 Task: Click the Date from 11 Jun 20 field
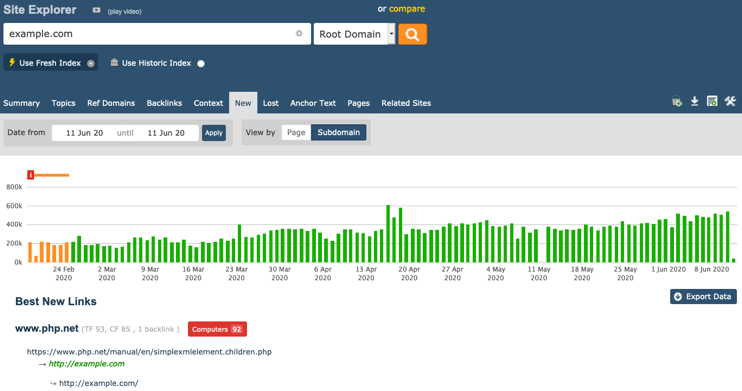pos(84,133)
